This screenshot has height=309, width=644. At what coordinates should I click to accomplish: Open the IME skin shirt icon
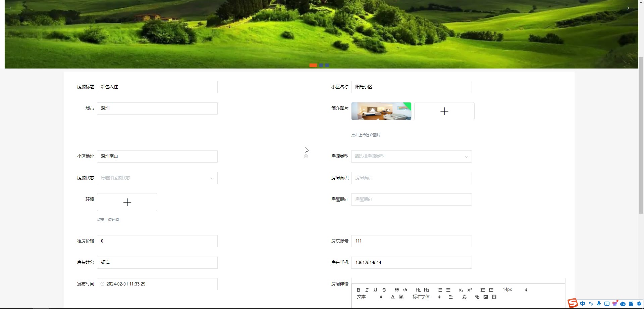point(615,303)
